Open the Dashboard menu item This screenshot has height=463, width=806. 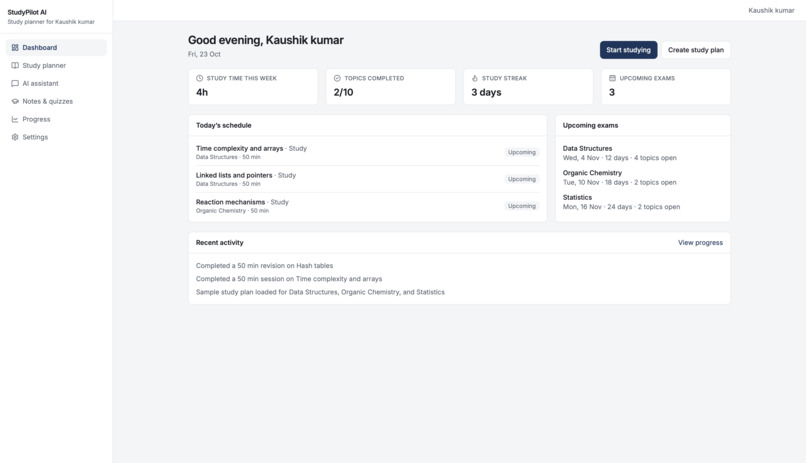[56, 47]
